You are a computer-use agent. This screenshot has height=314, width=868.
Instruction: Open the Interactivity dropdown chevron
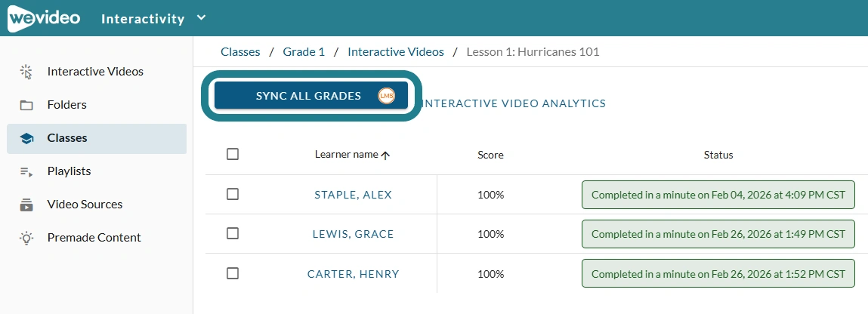[x=202, y=17]
